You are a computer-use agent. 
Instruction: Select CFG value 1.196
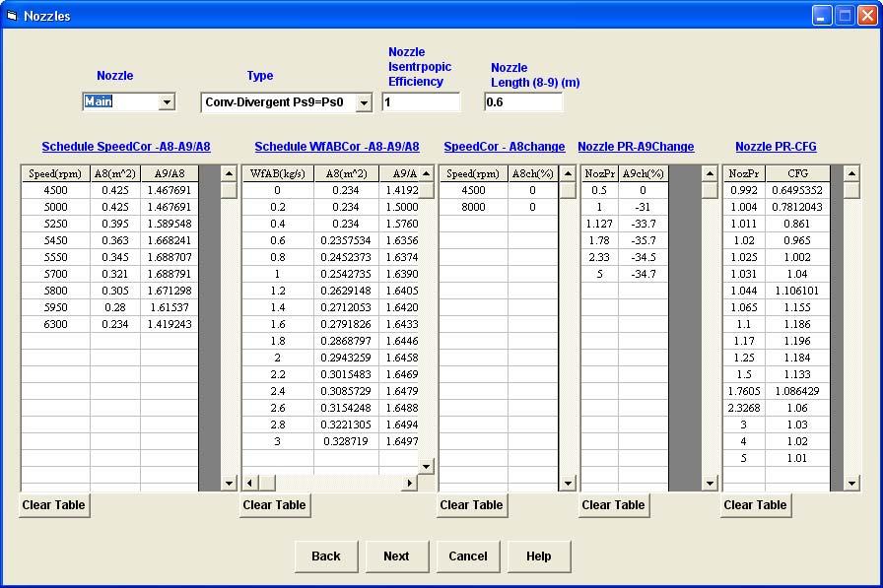click(x=797, y=341)
